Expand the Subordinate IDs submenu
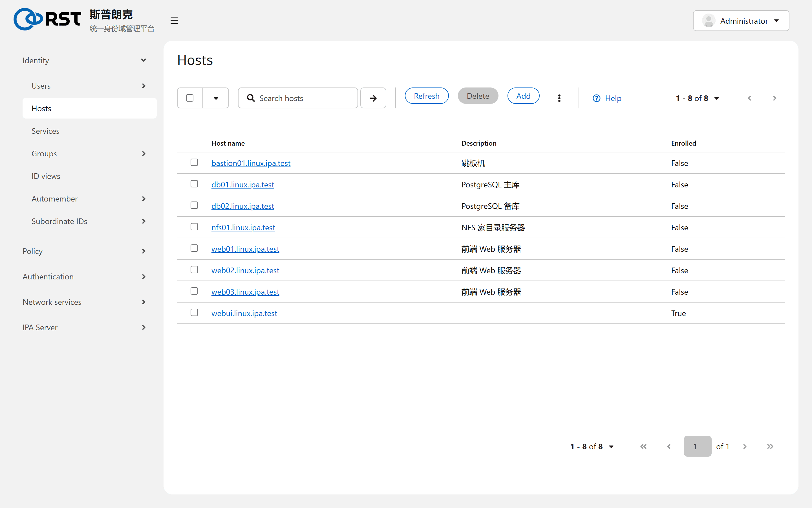This screenshot has height=508, width=812. pos(89,222)
